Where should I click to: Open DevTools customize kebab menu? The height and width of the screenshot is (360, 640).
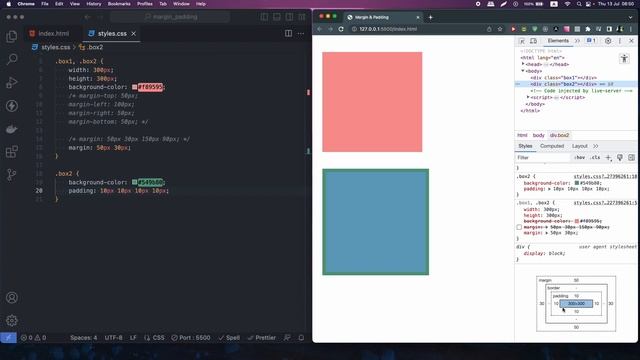[x=620, y=41]
